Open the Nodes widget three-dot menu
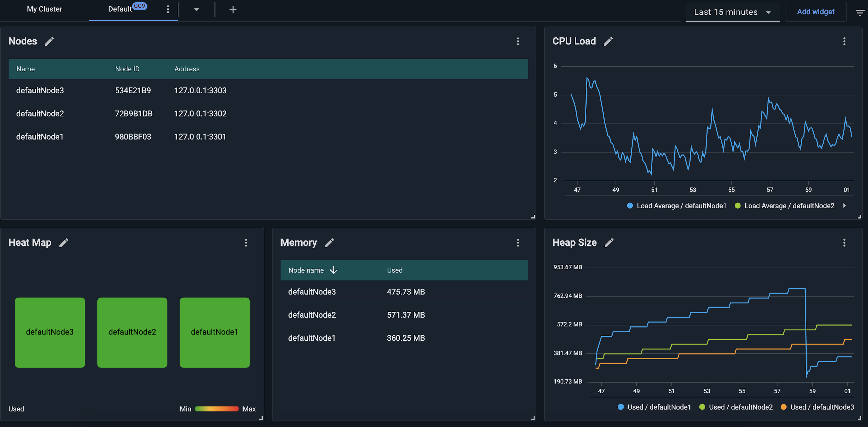The height and width of the screenshot is (427, 868). click(x=518, y=41)
